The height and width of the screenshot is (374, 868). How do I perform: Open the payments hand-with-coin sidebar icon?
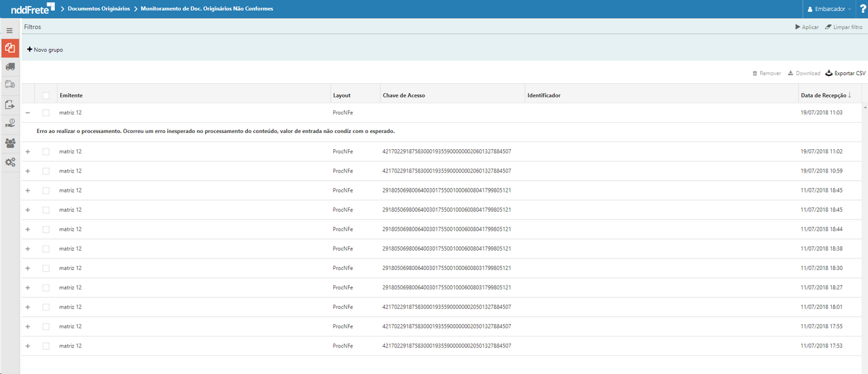click(10, 123)
